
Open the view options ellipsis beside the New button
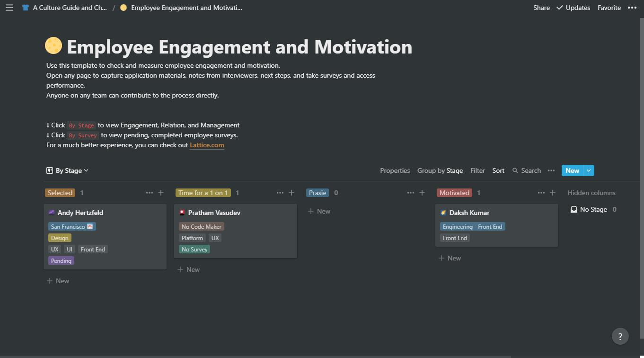pos(551,170)
